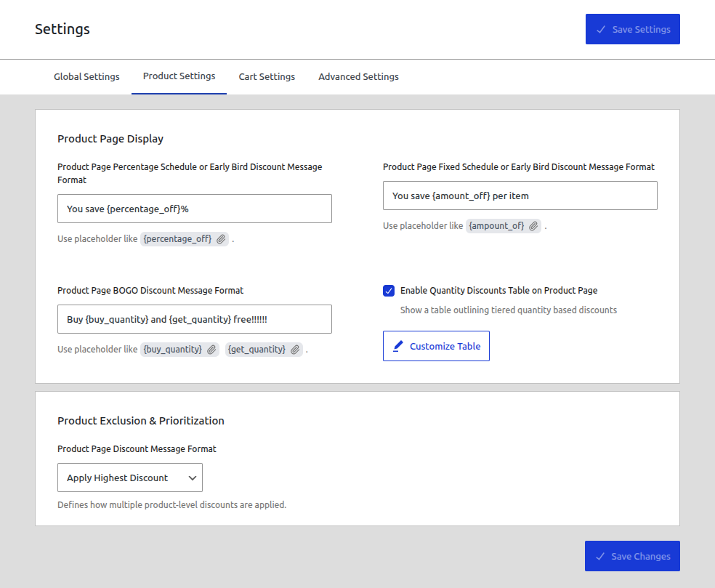
Task: Open the Customize Table dialog
Action: click(x=436, y=345)
